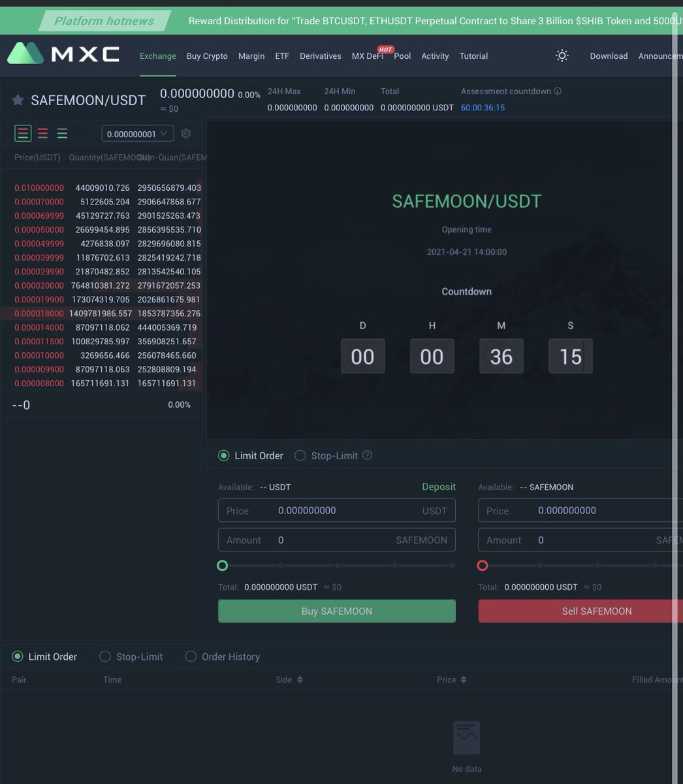Select ask price 0.000008000 row
The image size is (683, 784).
102,384
